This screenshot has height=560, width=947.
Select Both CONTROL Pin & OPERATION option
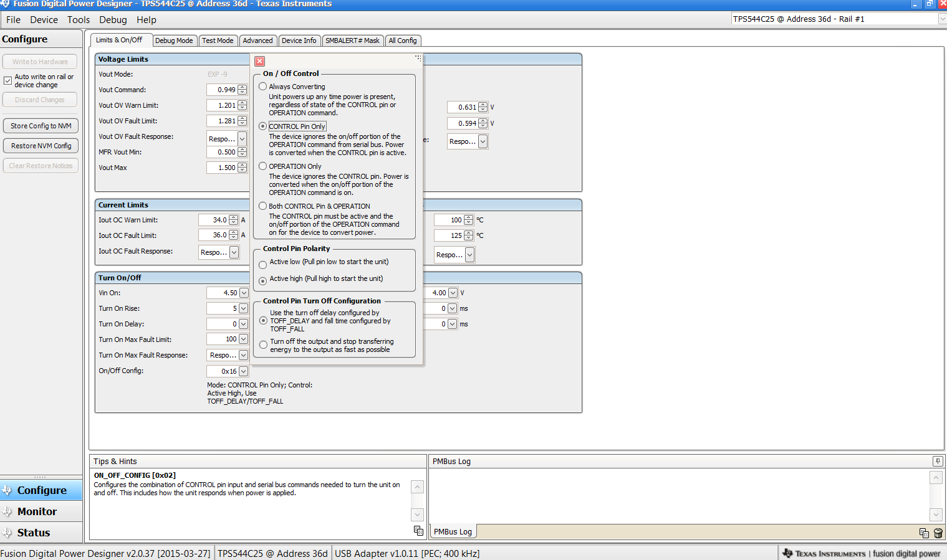coord(263,206)
